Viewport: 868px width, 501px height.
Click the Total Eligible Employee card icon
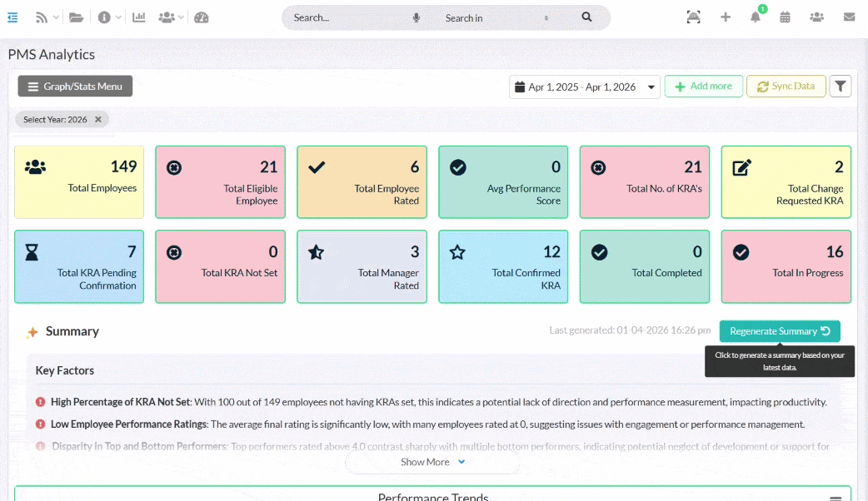pos(174,167)
